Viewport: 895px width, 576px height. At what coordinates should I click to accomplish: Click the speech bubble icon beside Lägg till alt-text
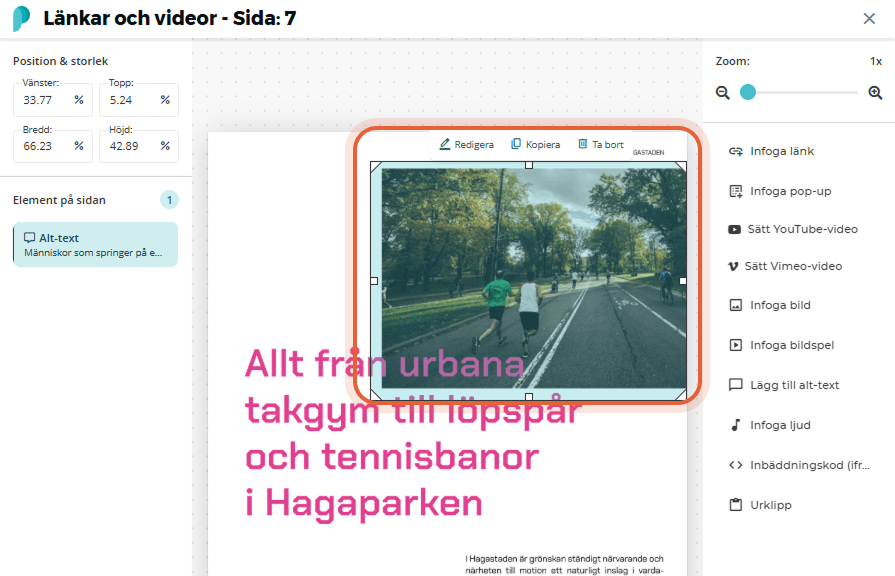tap(736, 385)
